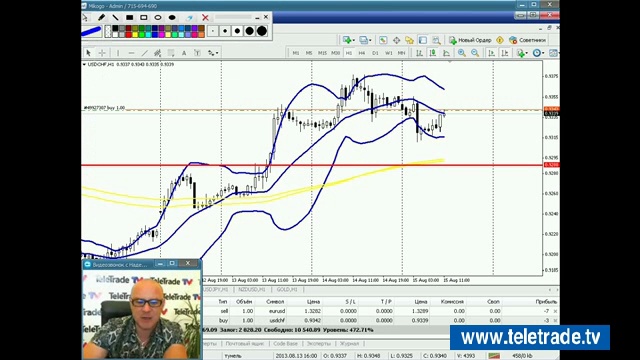This screenshot has width=640, height=360.
Task: Select the text label tool
Action: (x=197, y=53)
